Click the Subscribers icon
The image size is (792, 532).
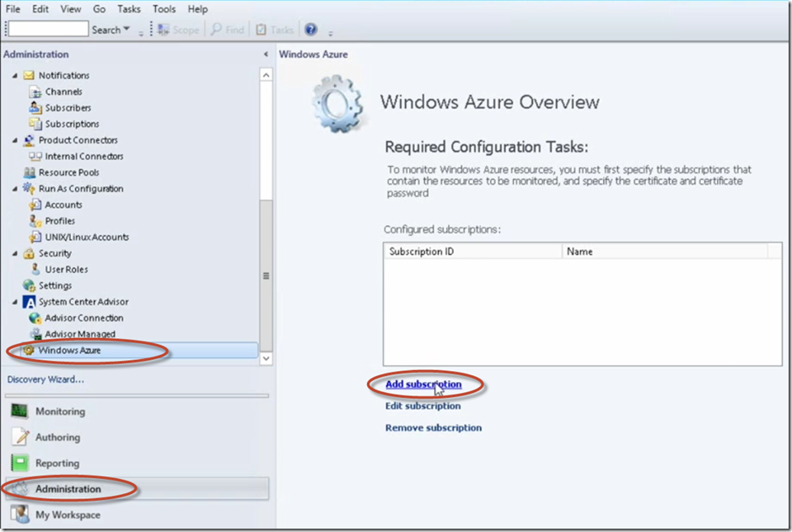[35, 108]
